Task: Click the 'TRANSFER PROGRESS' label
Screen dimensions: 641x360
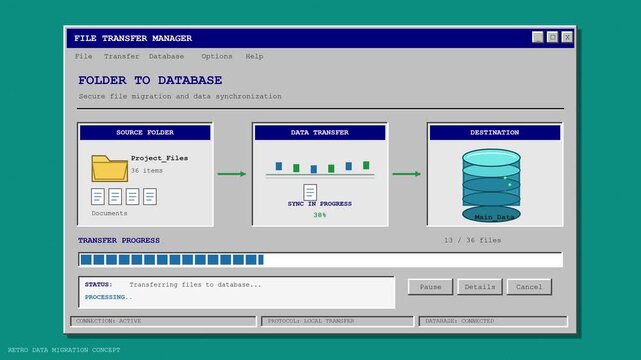Action: [x=119, y=240]
